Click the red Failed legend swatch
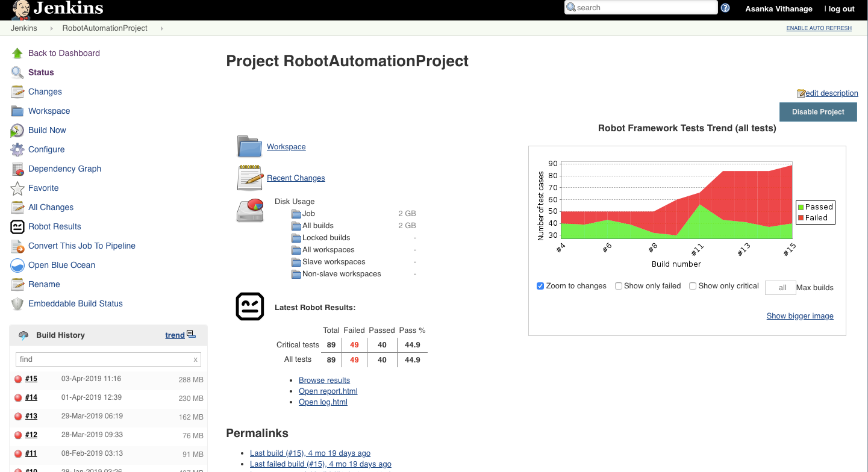 (801, 218)
